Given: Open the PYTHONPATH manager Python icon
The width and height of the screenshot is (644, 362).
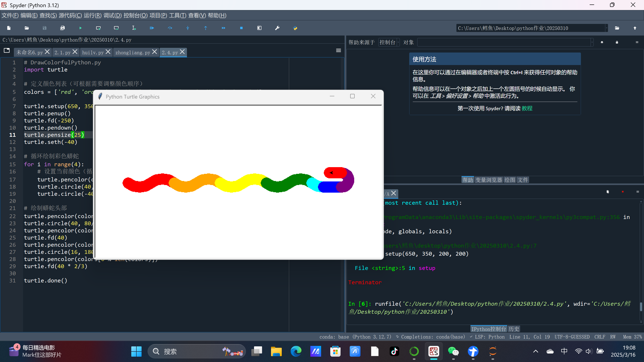Looking at the screenshot, I should coord(295,28).
